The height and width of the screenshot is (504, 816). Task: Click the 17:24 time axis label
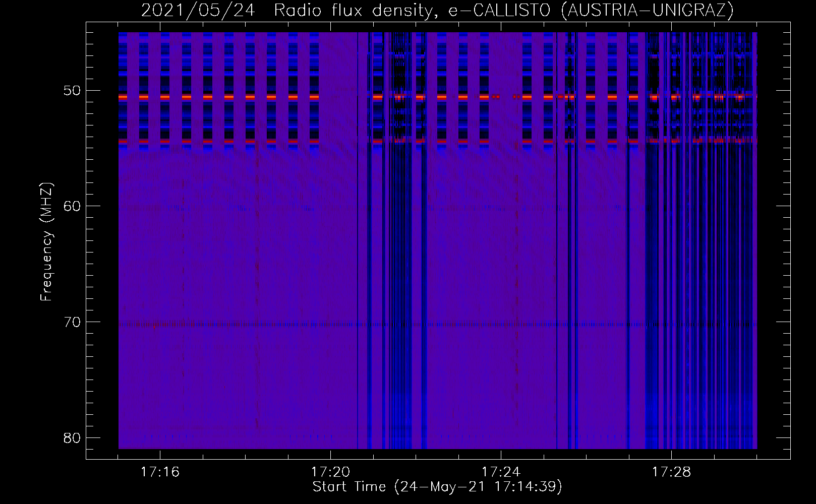point(501,472)
